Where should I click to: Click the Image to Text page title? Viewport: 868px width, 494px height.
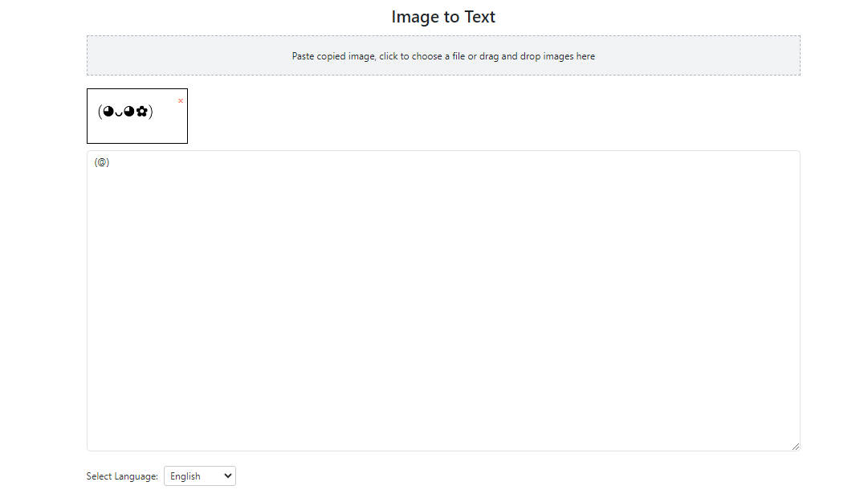[x=443, y=16]
